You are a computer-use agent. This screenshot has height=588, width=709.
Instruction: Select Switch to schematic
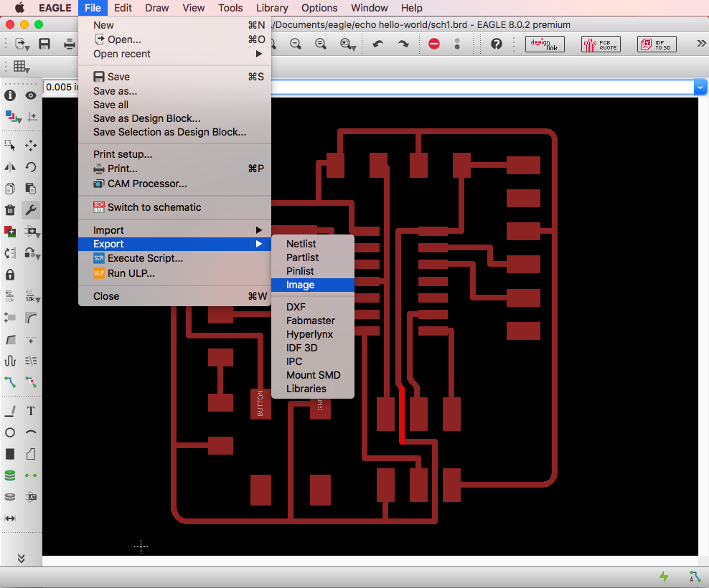174,207
